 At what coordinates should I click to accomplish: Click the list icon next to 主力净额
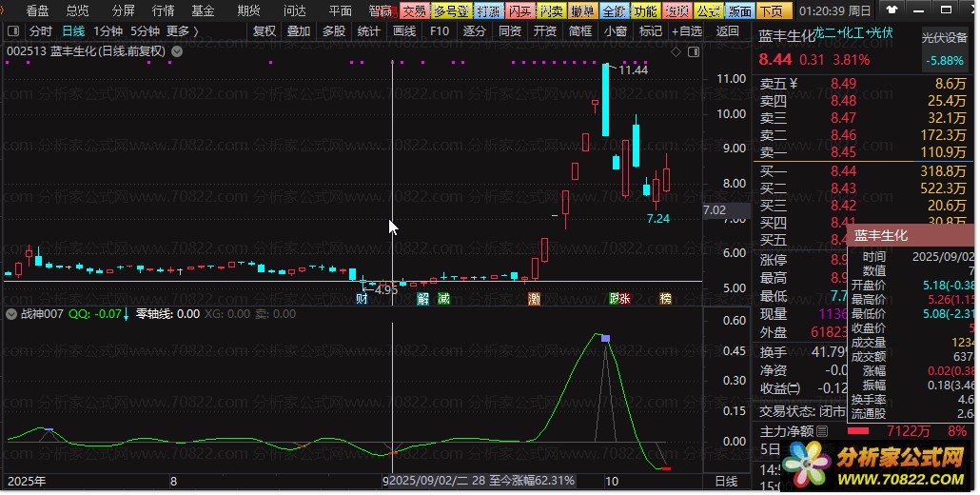[822, 431]
